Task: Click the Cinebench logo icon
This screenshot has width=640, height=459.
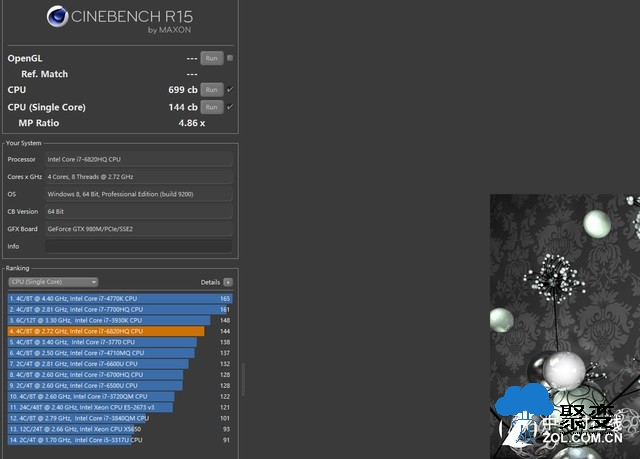Action: click(57, 16)
